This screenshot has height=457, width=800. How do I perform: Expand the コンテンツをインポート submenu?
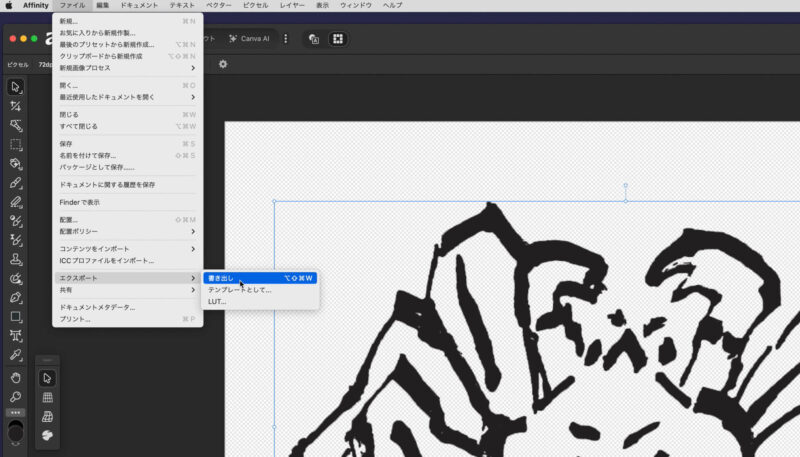128,249
